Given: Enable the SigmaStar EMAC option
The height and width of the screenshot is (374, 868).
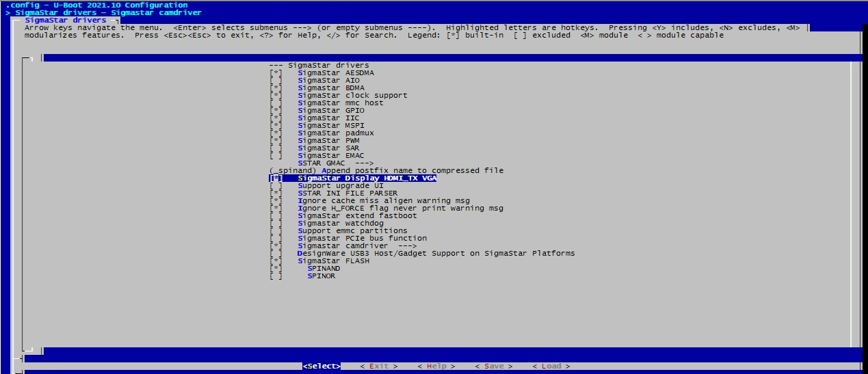Looking at the screenshot, I should [276, 156].
